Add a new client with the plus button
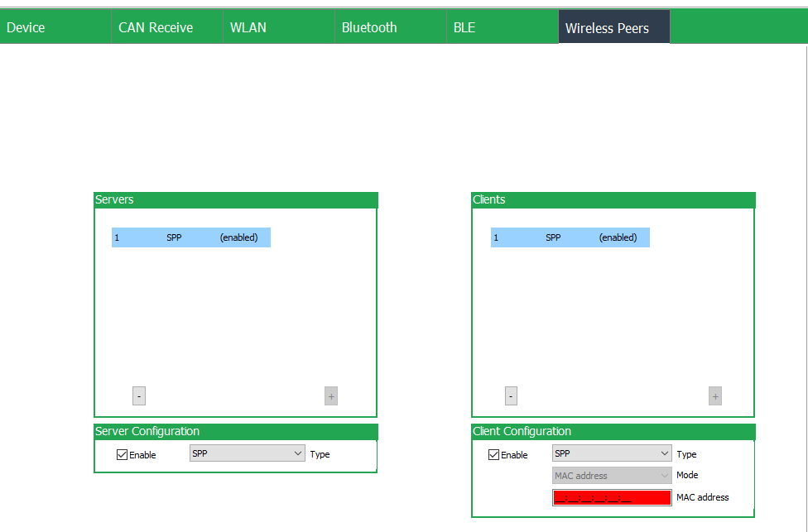Image resolution: width=808 pixels, height=532 pixels. tap(714, 395)
